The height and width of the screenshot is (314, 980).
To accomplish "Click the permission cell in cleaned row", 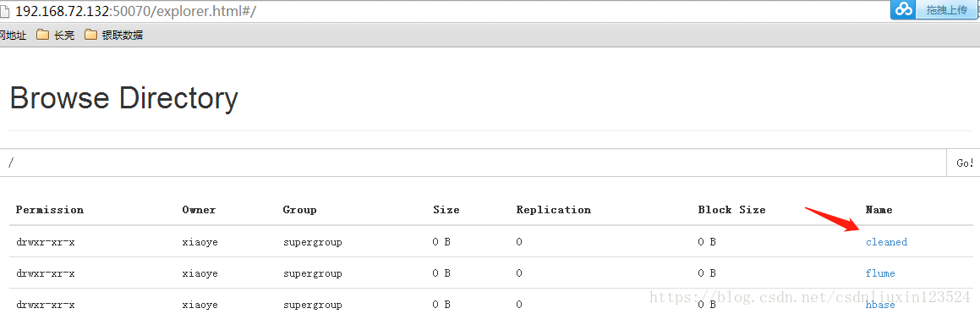I will [x=46, y=242].
